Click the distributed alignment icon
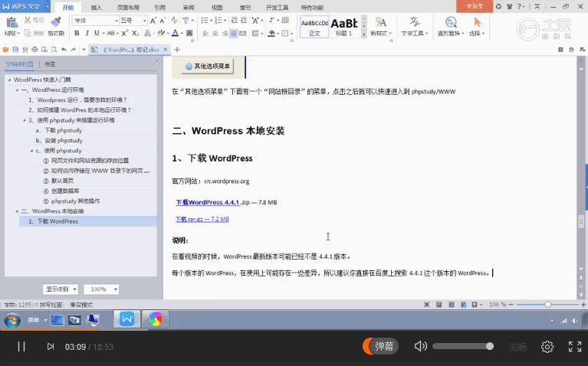This screenshot has width=588, height=366. [243, 34]
